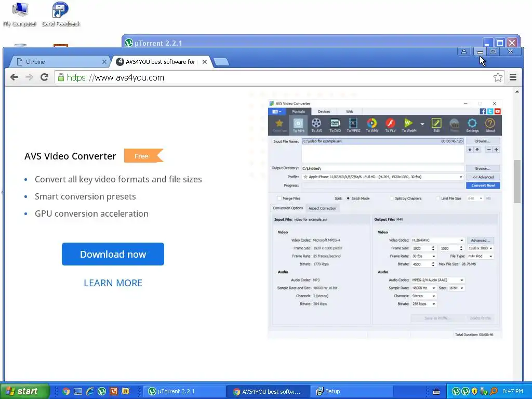Click the Edit pencil icon in preview

[x=436, y=125]
